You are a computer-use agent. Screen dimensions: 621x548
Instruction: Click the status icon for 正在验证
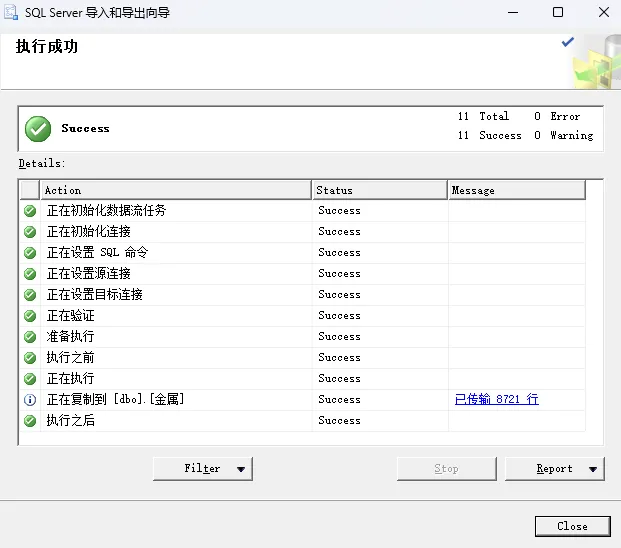pos(30,316)
